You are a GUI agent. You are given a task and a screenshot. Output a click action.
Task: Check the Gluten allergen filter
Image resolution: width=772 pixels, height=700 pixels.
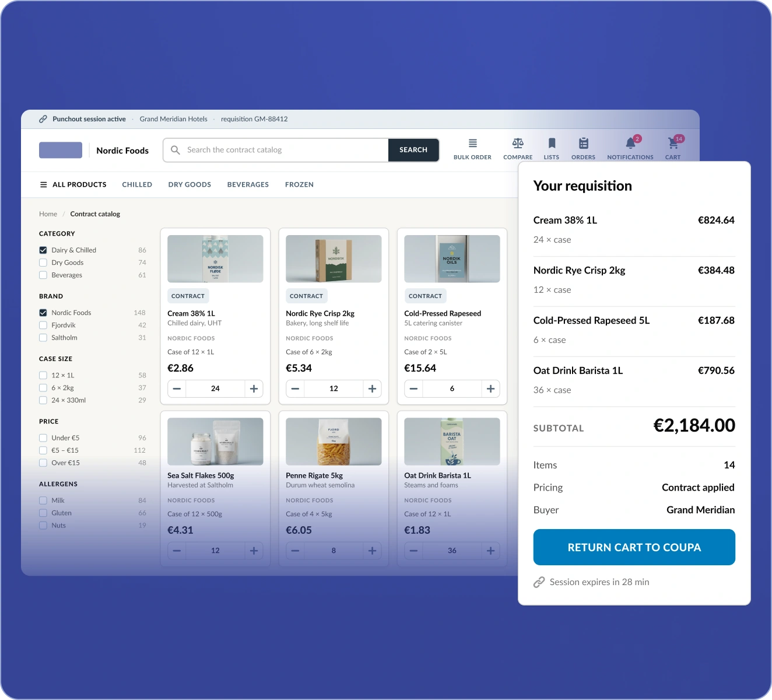pyautogui.click(x=43, y=513)
